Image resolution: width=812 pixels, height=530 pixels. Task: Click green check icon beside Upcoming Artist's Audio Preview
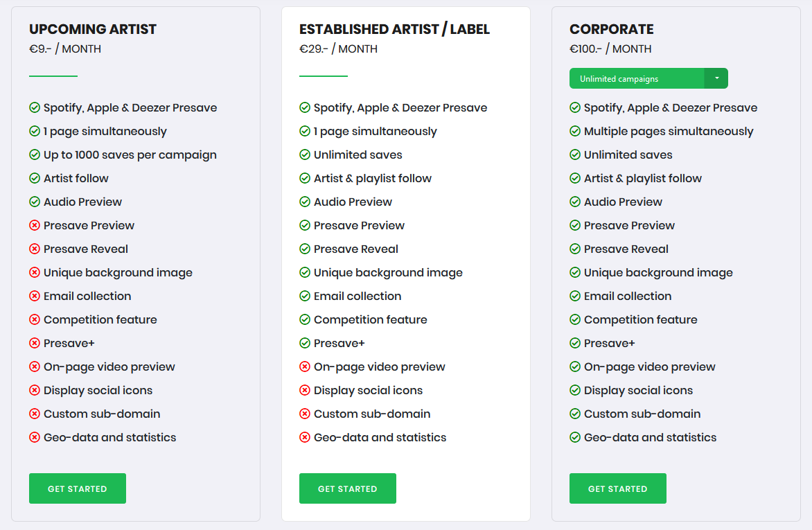(x=35, y=202)
